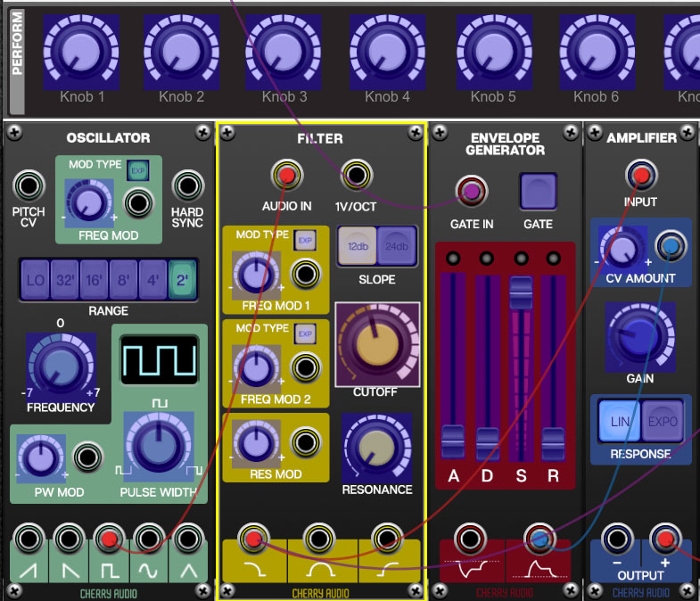
Task: Click the Filter AUDIO IN jack
Action: (x=287, y=175)
